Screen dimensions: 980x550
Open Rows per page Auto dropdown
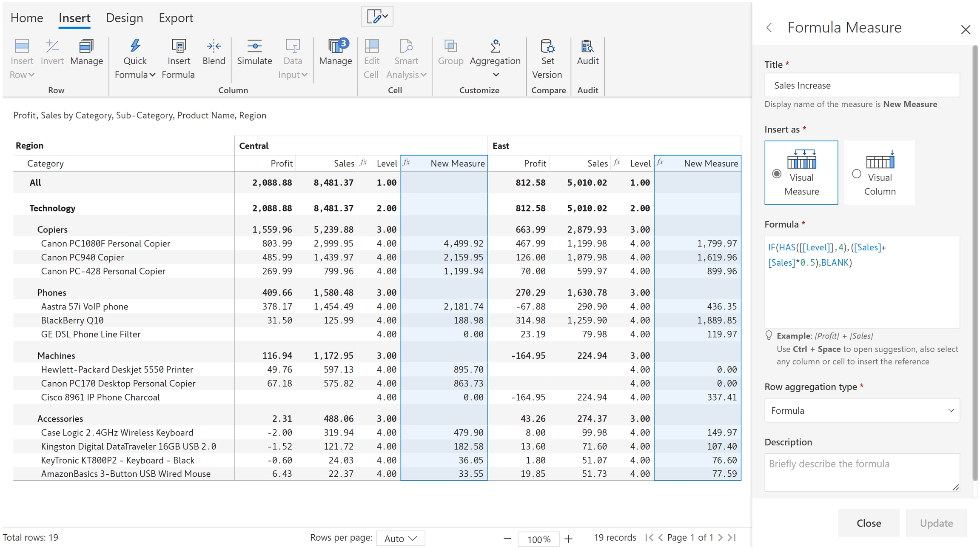pyautogui.click(x=400, y=539)
